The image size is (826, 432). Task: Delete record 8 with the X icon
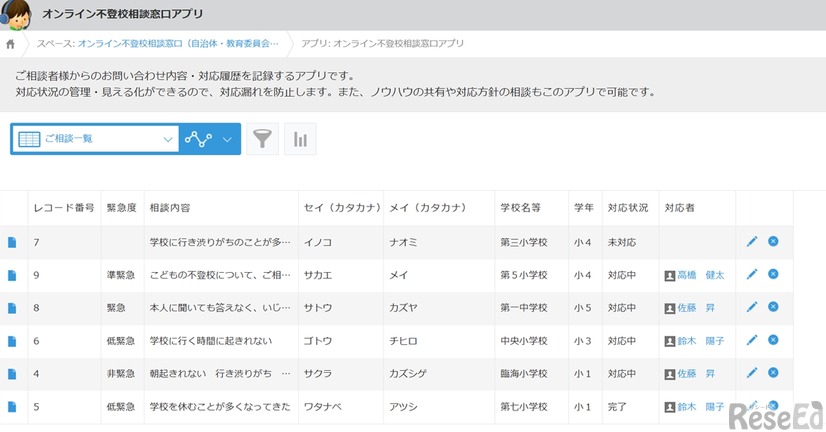pos(773,307)
